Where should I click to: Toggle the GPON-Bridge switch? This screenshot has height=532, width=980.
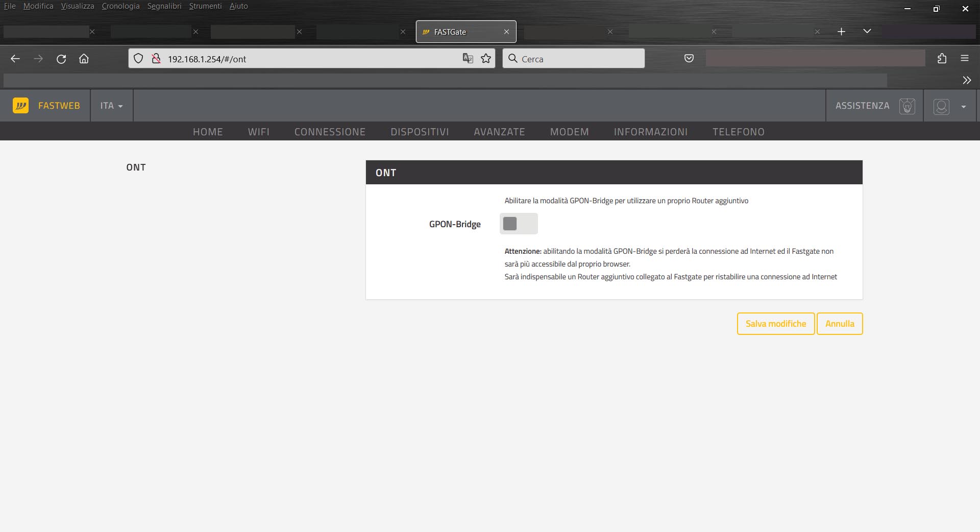519,224
